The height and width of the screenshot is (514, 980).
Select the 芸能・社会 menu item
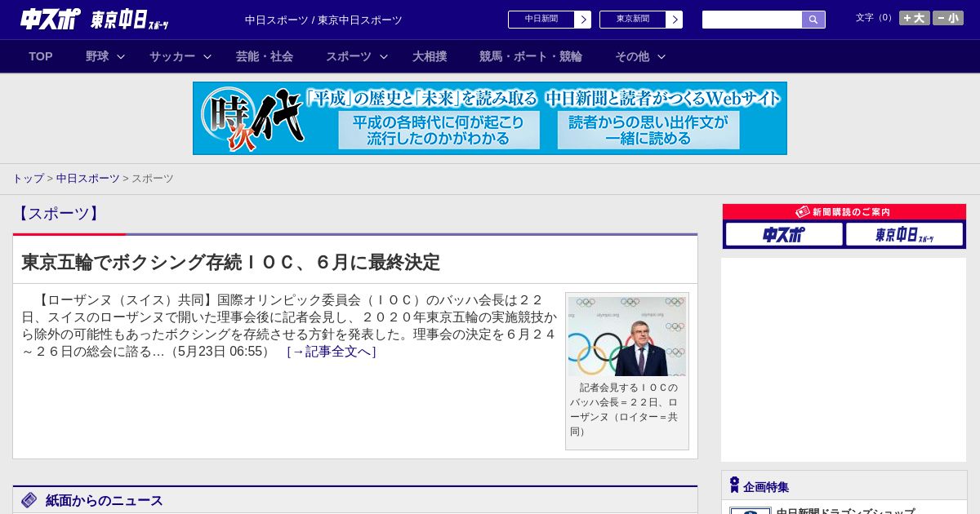click(x=265, y=56)
